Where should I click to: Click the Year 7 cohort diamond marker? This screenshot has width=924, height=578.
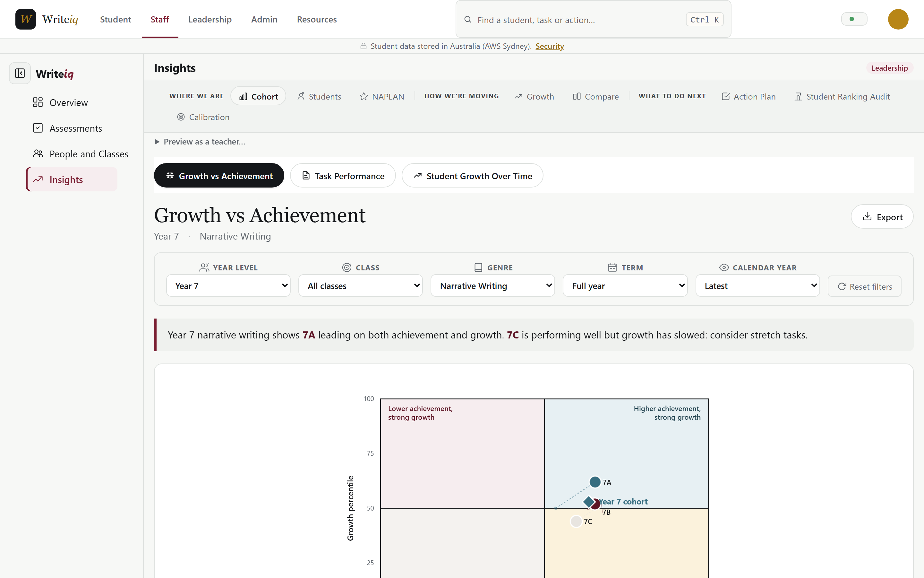point(589,502)
